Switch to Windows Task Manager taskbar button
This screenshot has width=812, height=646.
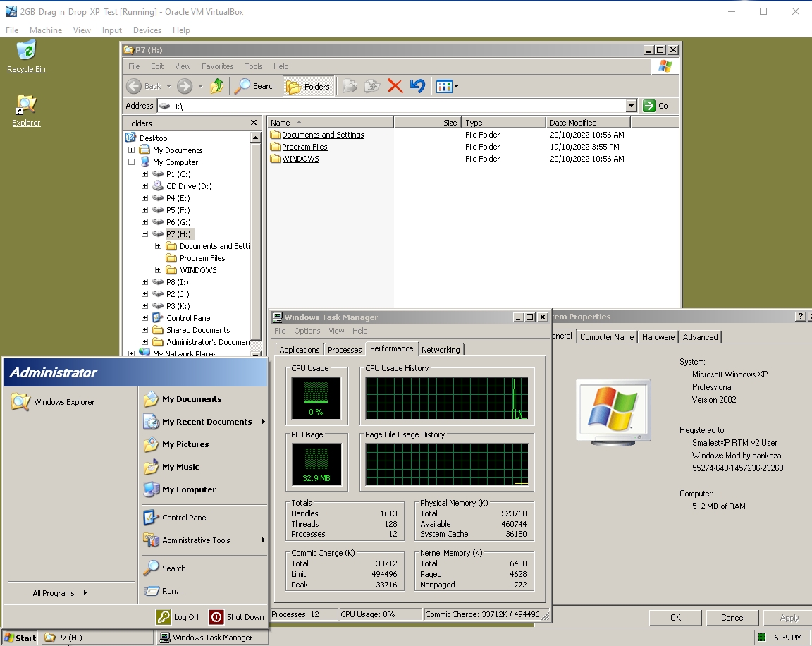(x=211, y=638)
